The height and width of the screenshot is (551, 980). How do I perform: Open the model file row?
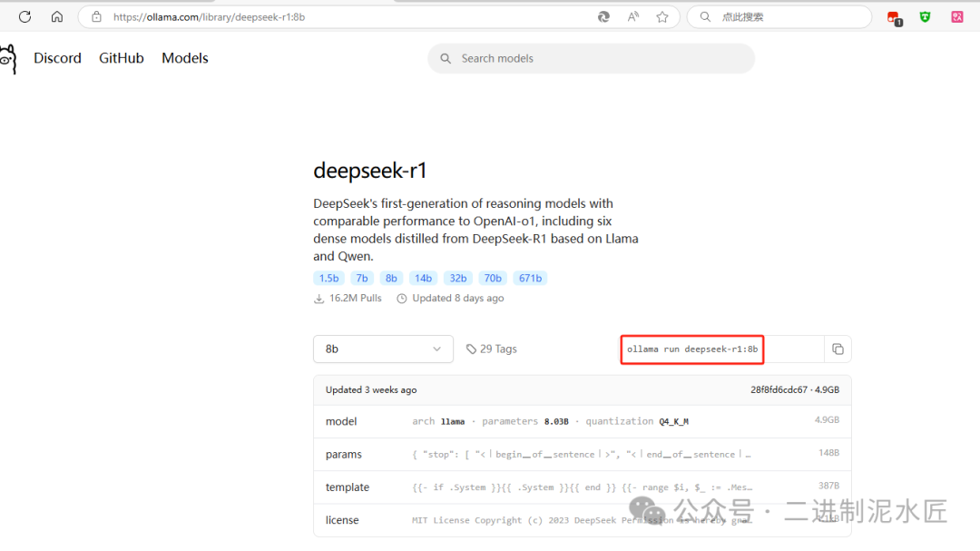tap(582, 421)
